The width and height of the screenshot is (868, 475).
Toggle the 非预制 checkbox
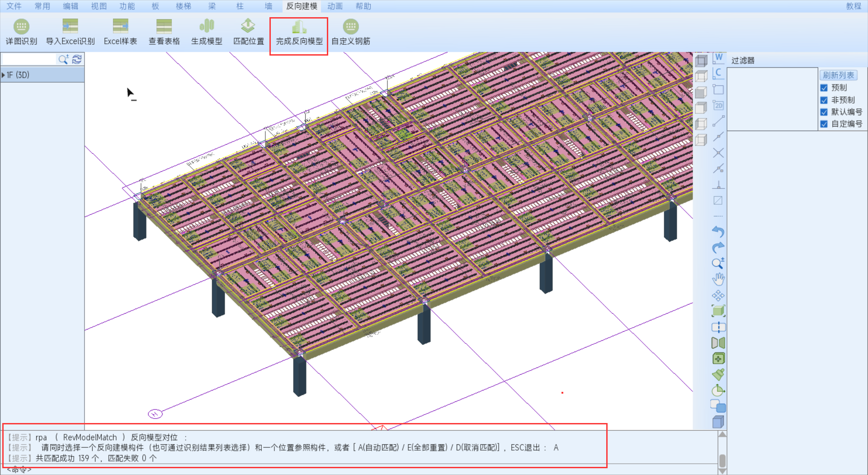[824, 100]
